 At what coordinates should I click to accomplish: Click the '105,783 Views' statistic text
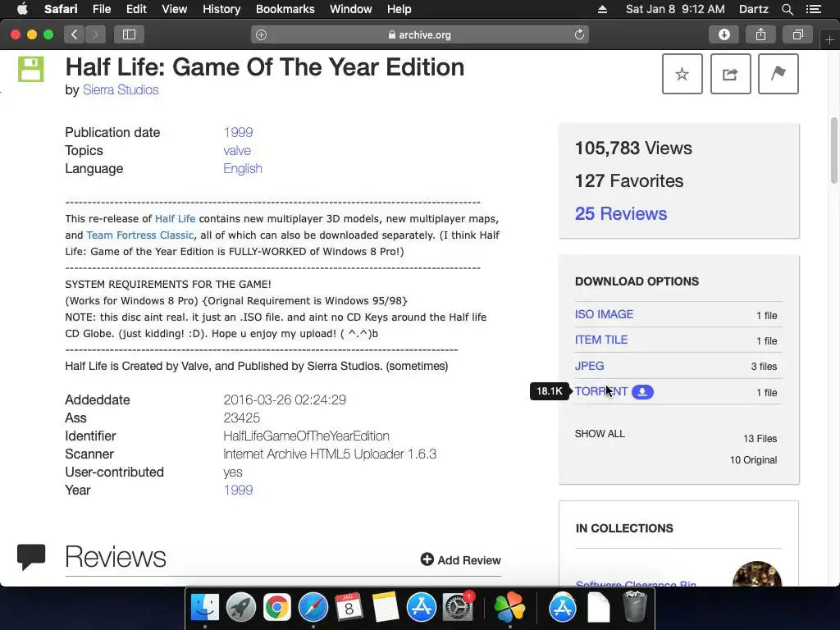click(633, 148)
